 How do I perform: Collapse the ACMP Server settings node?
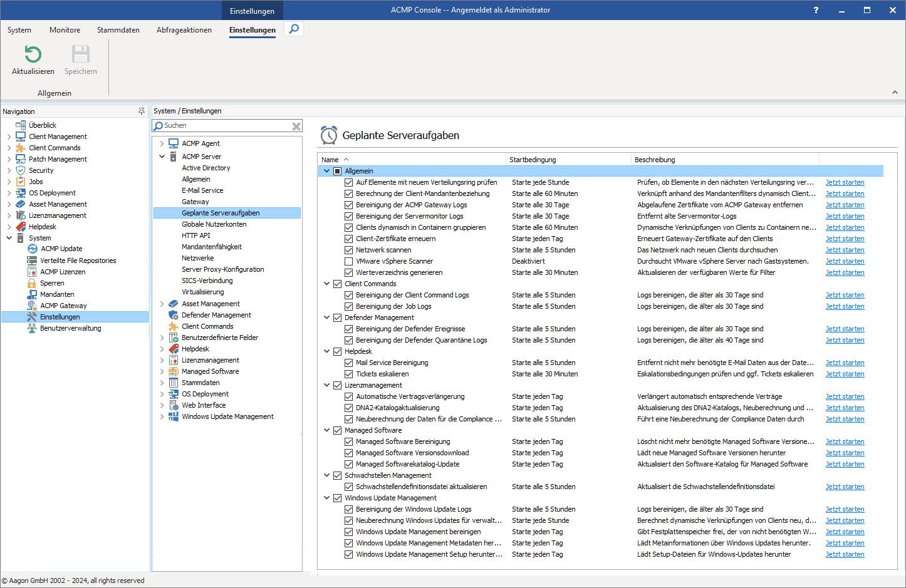(162, 157)
